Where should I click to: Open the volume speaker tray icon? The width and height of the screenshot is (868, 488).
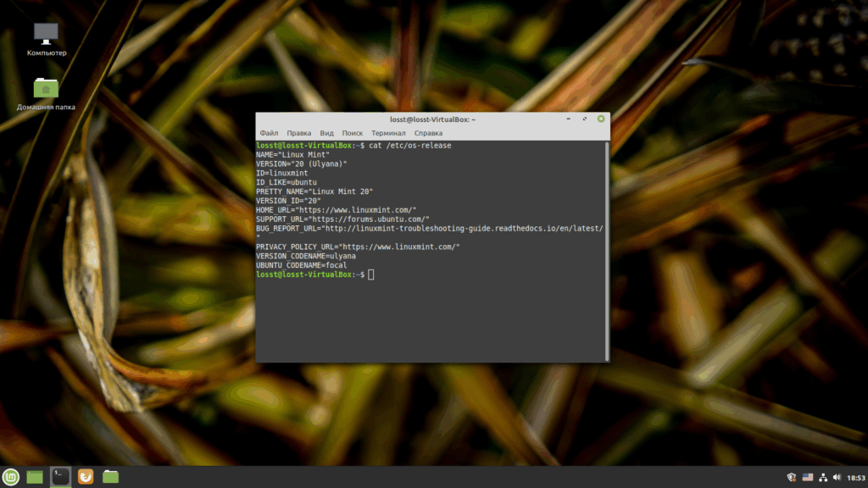click(x=837, y=477)
